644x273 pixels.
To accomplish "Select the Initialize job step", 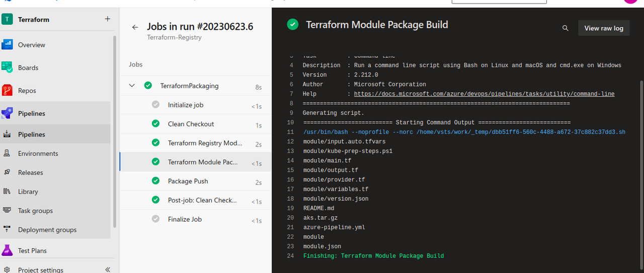I will [x=195, y=105].
